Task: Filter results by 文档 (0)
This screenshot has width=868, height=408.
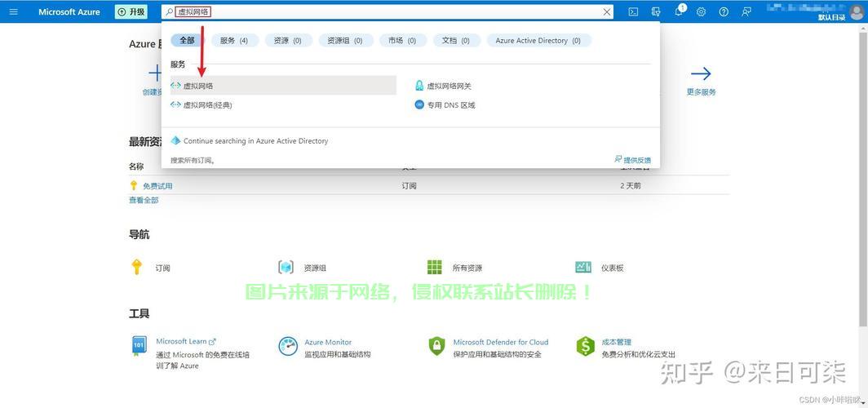Action: point(456,41)
